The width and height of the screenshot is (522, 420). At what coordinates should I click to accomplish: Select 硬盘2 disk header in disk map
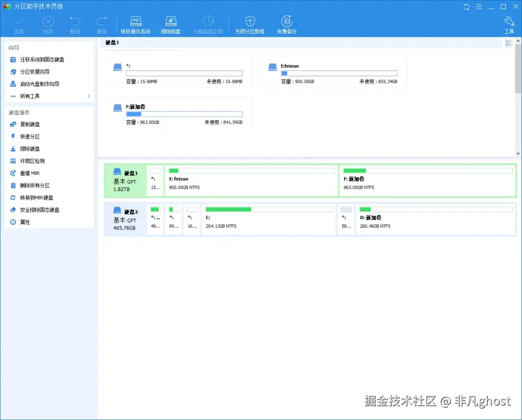point(125,220)
